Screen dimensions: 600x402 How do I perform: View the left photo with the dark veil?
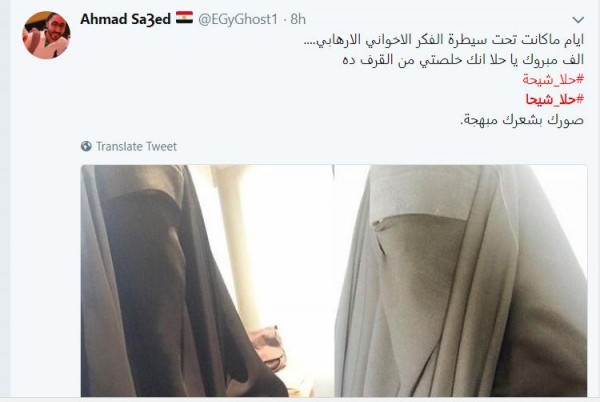(207, 281)
